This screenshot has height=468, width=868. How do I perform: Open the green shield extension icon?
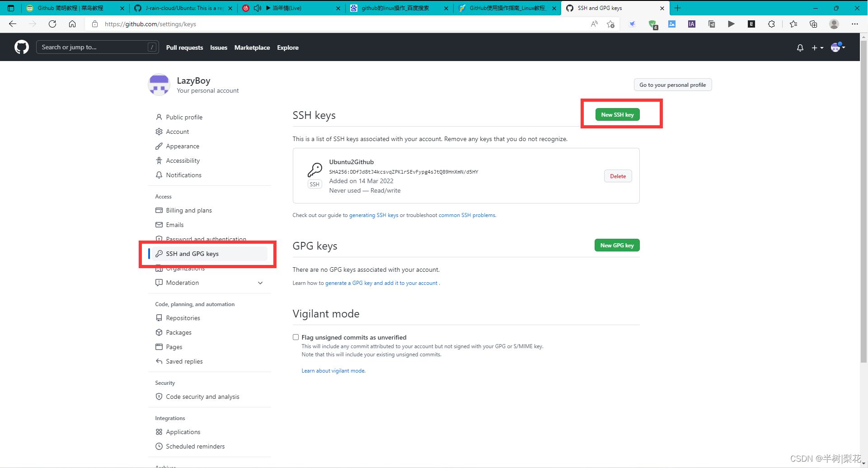652,24
